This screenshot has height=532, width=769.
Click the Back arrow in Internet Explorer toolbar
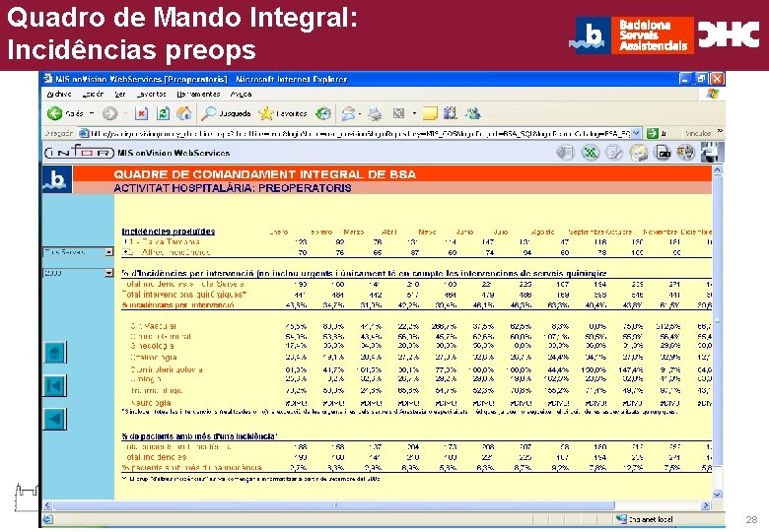pyautogui.click(x=54, y=113)
